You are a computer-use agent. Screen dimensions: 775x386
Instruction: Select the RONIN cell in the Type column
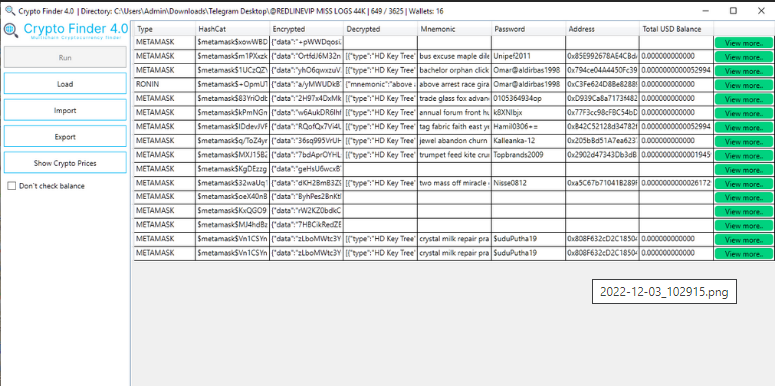coord(165,85)
